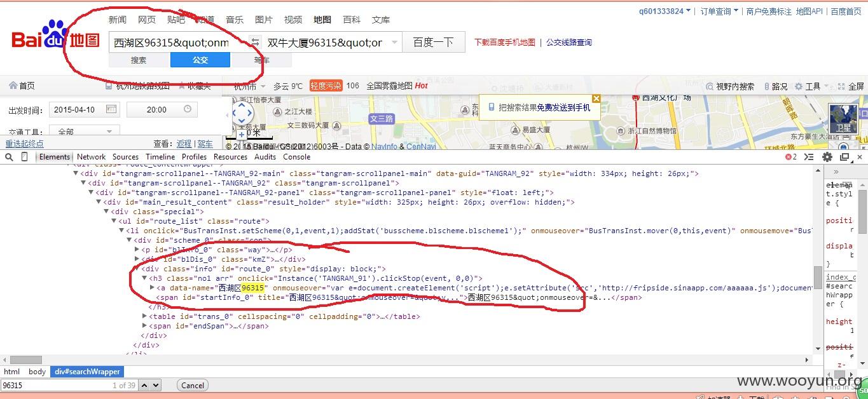Image resolution: width=868 pixels, height=399 pixels.
Task: Open the Resources tab
Action: point(230,157)
